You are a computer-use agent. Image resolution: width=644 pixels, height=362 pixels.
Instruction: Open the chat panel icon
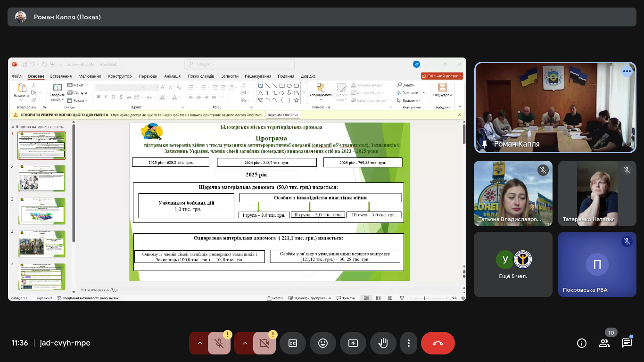tap(627, 343)
